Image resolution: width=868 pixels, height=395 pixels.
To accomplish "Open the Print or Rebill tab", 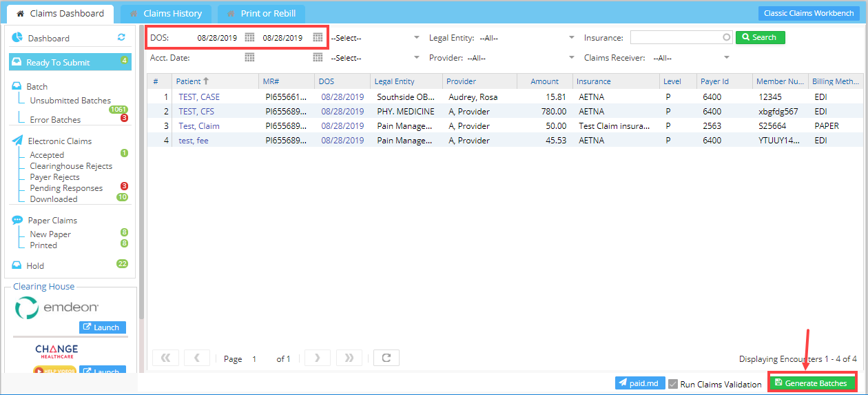I will click(261, 13).
